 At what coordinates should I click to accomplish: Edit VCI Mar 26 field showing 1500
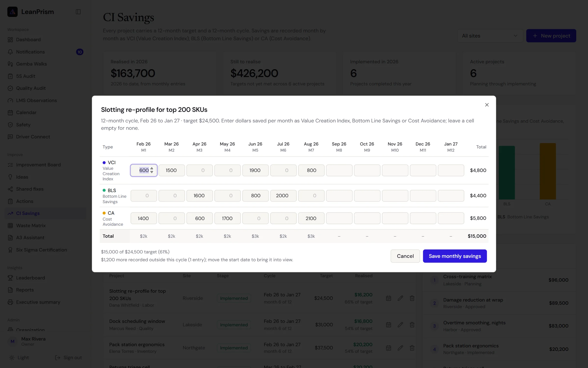[x=171, y=170]
